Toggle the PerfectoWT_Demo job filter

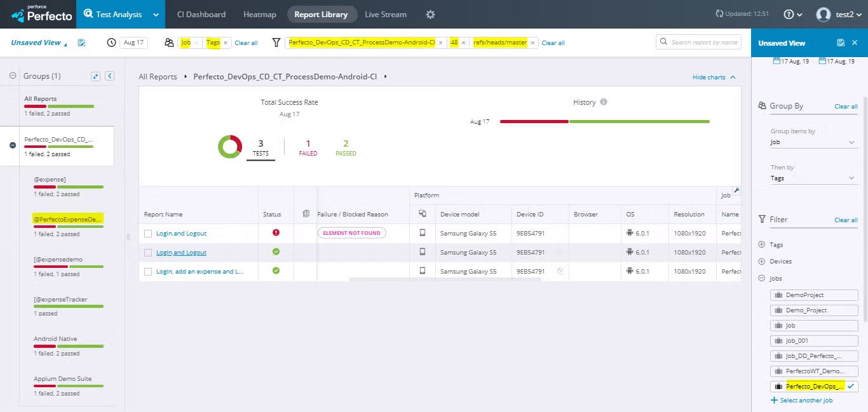pyautogui.click(x=814, y=371)
